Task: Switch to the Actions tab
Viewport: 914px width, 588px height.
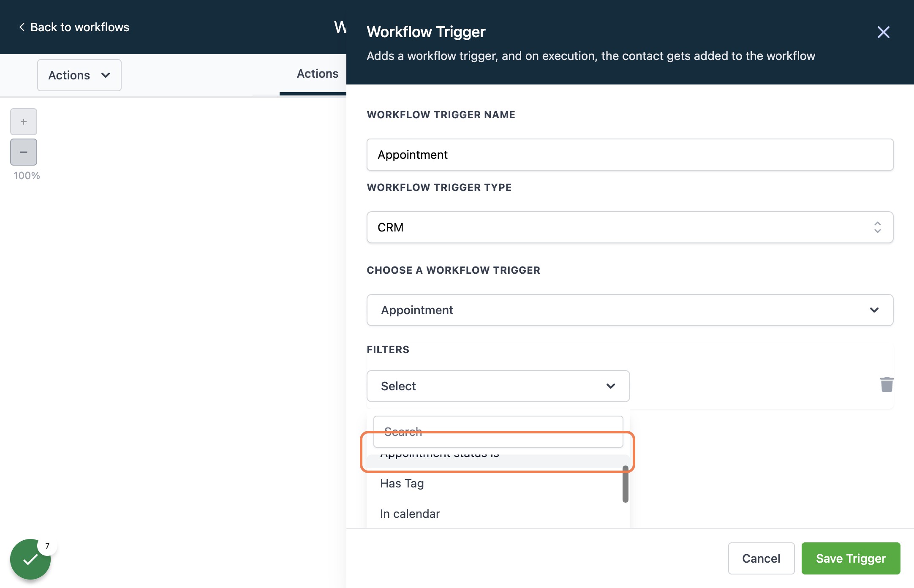Action: [317, 74]
